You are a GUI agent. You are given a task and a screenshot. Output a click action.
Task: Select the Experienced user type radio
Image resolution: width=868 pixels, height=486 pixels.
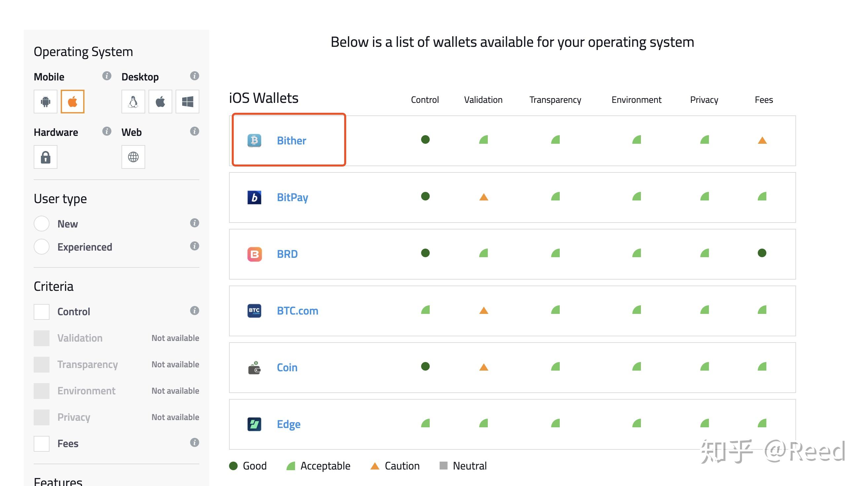coord(42,247)
